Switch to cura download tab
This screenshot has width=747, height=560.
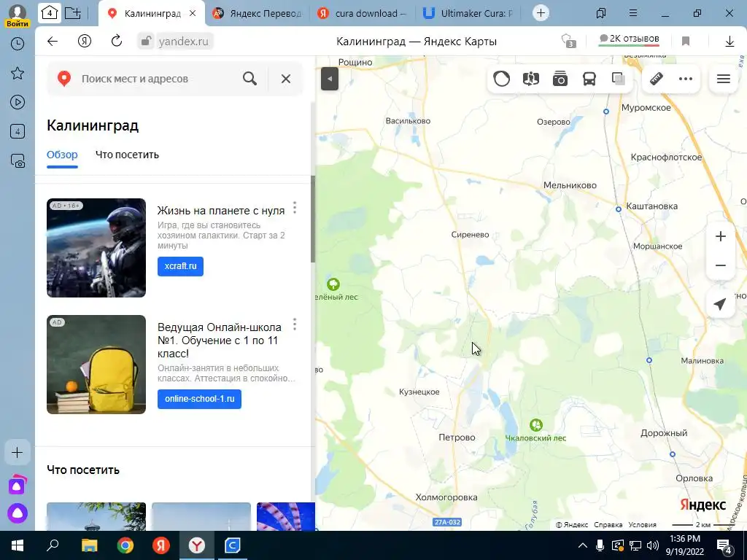(362, 13)
